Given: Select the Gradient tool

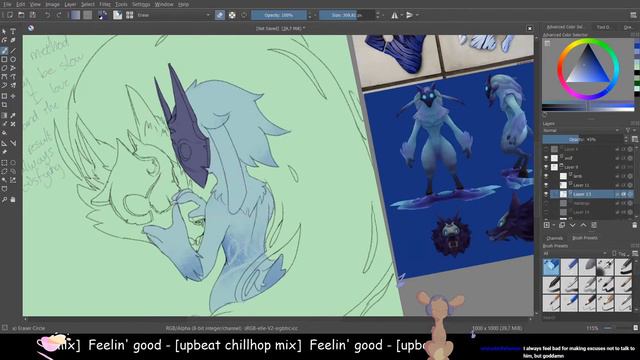Looking at the screenshot, I should click(4, 116).
